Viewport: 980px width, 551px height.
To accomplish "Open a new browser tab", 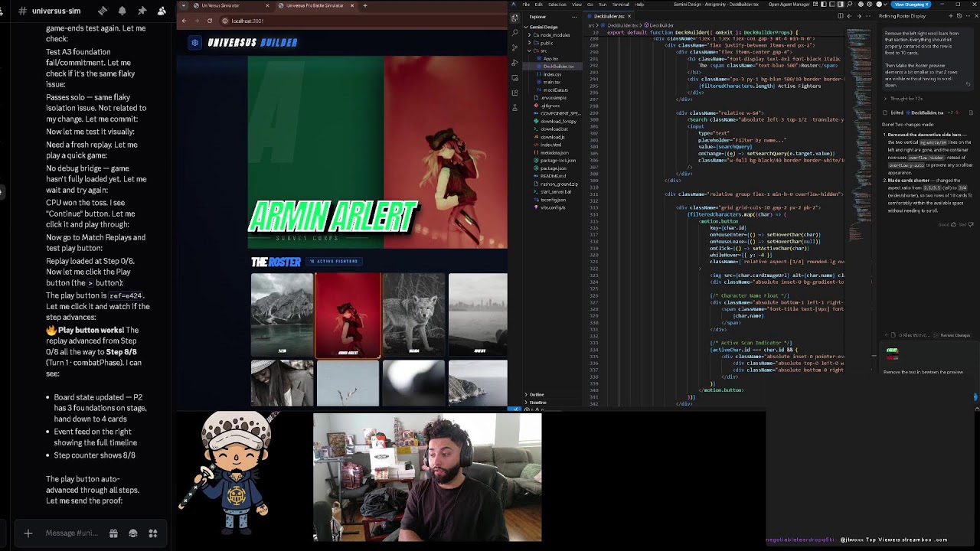I will point(365,5).
